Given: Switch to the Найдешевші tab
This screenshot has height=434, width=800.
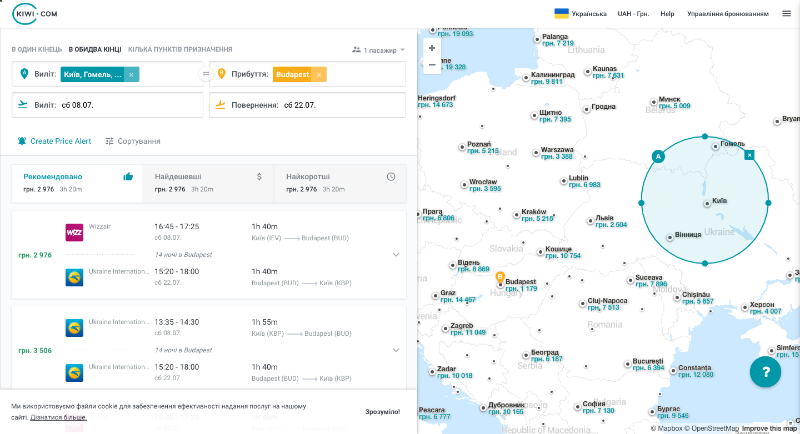Looking at the screenshot, I should [x=208, y=181].
